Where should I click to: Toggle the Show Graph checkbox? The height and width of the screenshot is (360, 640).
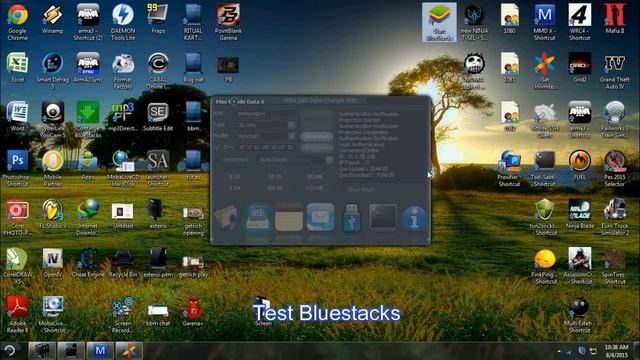click(x=343, y=189)
